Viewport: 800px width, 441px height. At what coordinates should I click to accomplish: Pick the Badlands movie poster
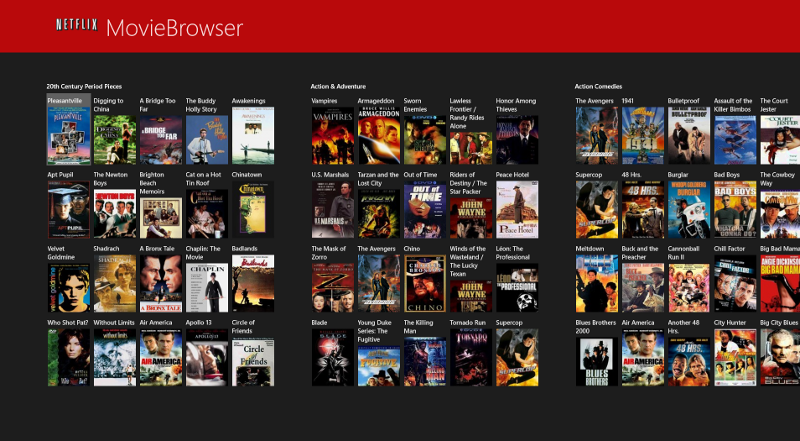(x=253, y=283)
